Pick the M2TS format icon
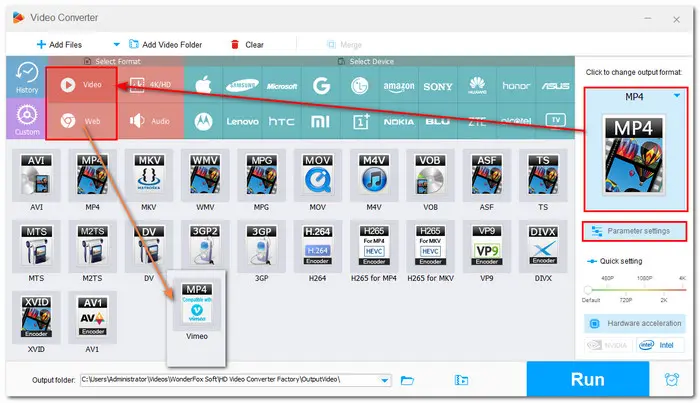The height and width of the screenshot is (403, 700). (92, 246)
